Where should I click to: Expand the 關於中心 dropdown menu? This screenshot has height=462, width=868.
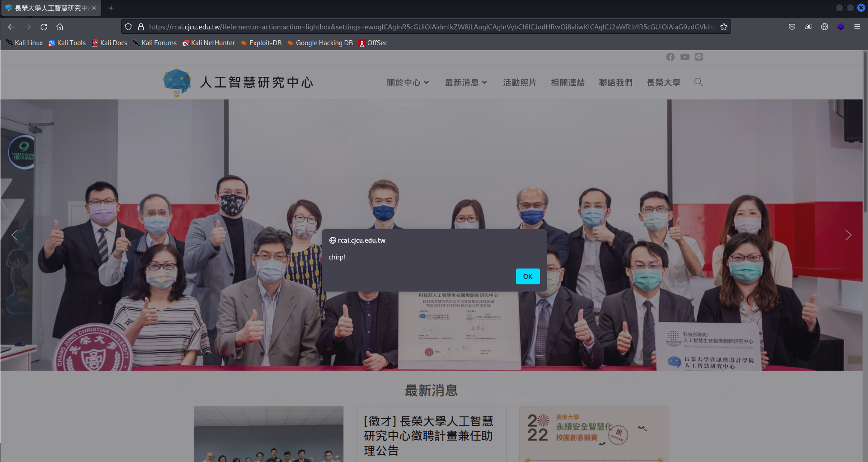[408, 83]
